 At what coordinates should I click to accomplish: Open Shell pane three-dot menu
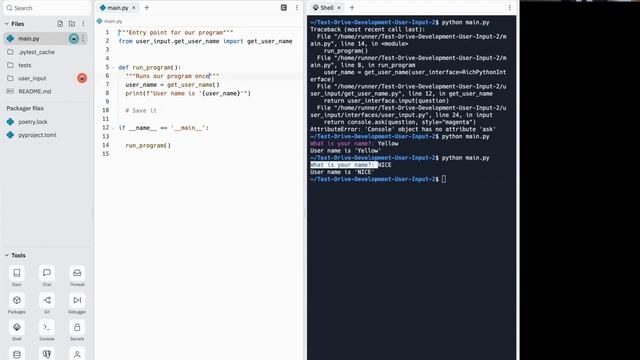[509, 7]
